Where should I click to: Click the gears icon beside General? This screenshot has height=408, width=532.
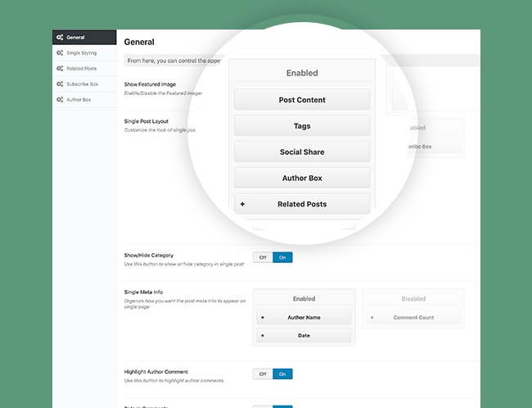point(60,38)
